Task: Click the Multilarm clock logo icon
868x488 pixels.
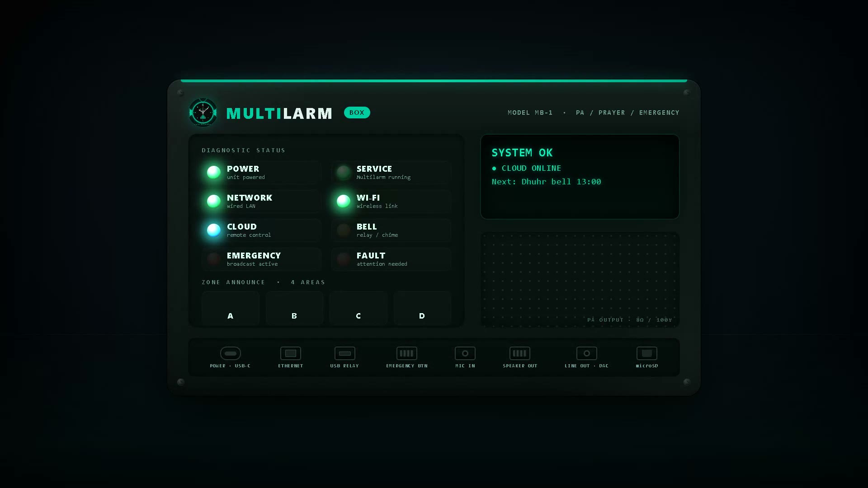Action: [x=203, y=113]
